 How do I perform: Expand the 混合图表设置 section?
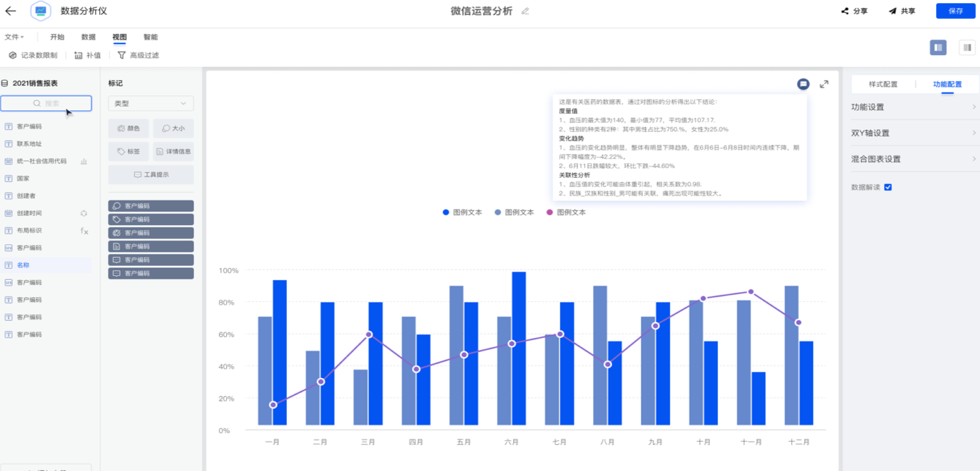pyautogui.click(x=915, y=159)
